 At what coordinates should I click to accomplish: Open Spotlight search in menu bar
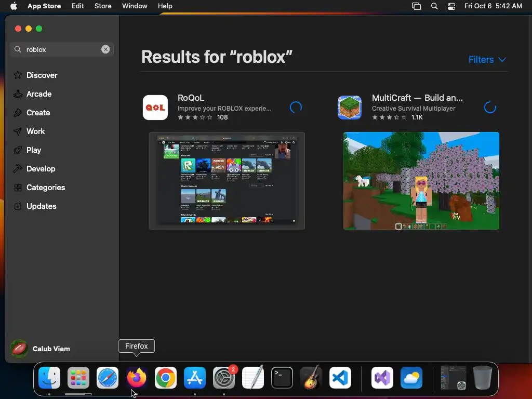click(x=434, y=6)
